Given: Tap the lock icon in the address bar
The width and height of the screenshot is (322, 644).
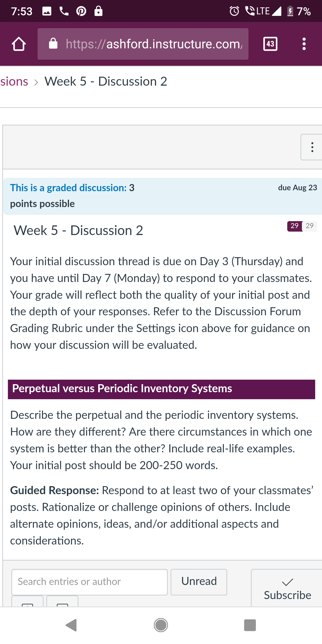Looking at the screenshot, I should coord(53,44).
